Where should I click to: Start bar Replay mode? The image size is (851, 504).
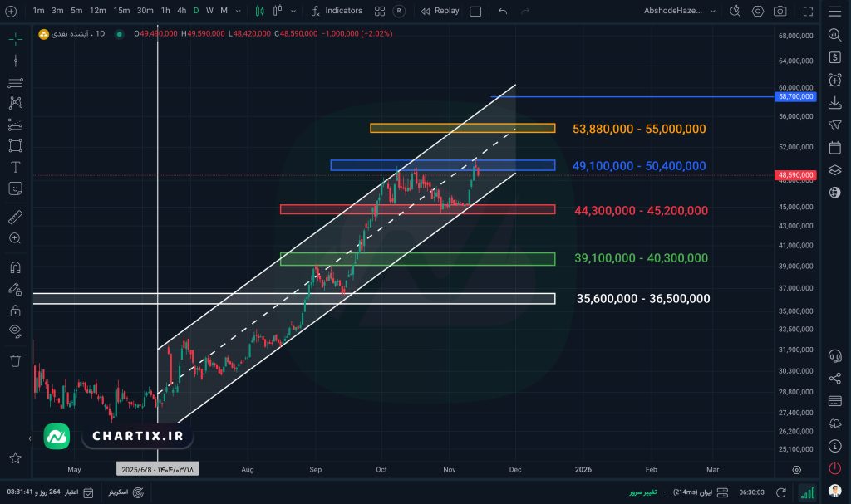pos(440,11)
